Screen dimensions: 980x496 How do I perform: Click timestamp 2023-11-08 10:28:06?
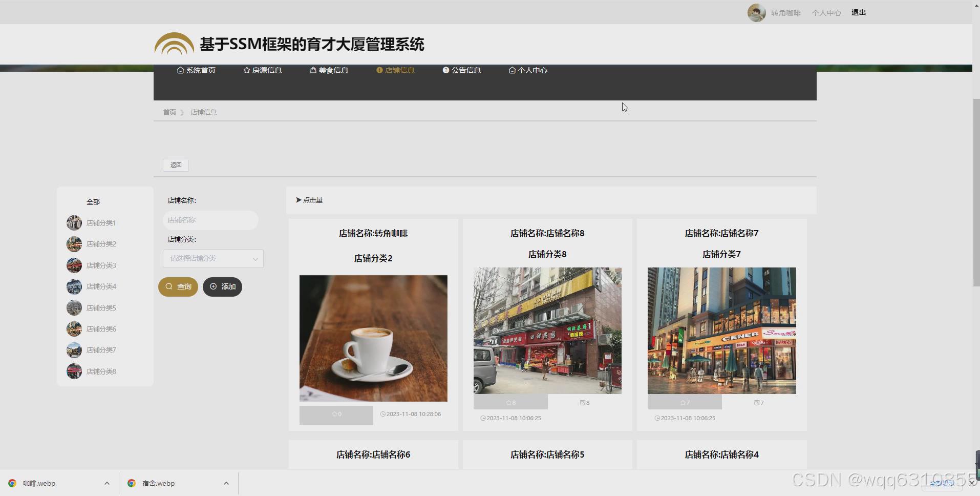tap(411, 414)
